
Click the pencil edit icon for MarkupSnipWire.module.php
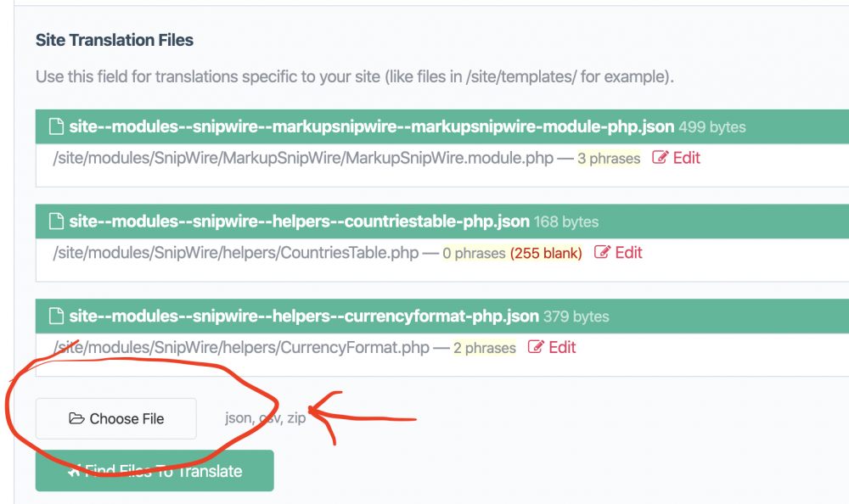pos(660,158)
